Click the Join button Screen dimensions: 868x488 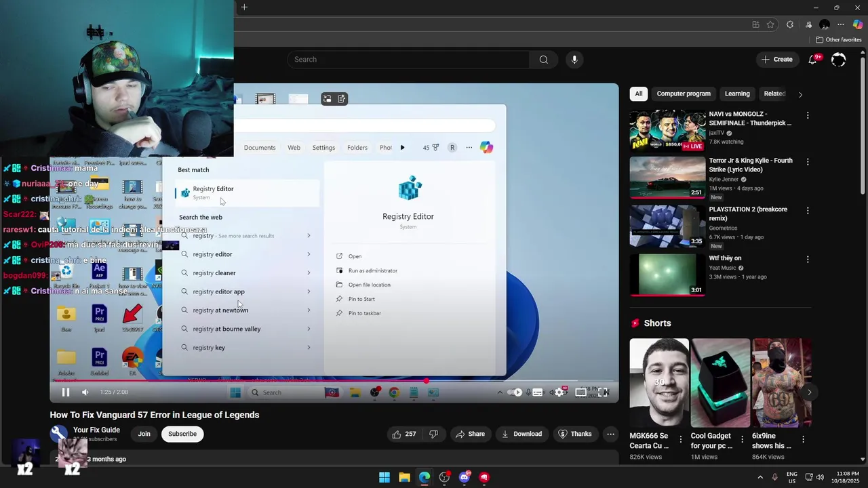tap(144, 434)
